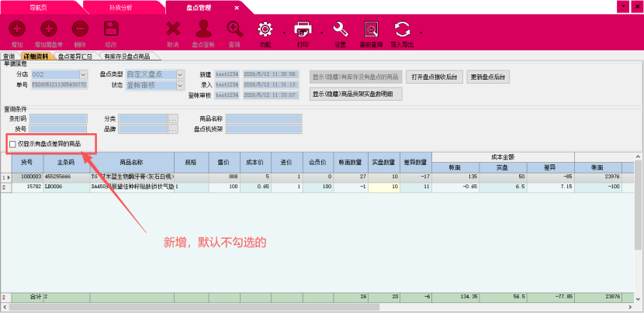Click the 增加漏盘单 toolbar icon
644x313 pixels.
pyautogui.click(x=48, y=29)
